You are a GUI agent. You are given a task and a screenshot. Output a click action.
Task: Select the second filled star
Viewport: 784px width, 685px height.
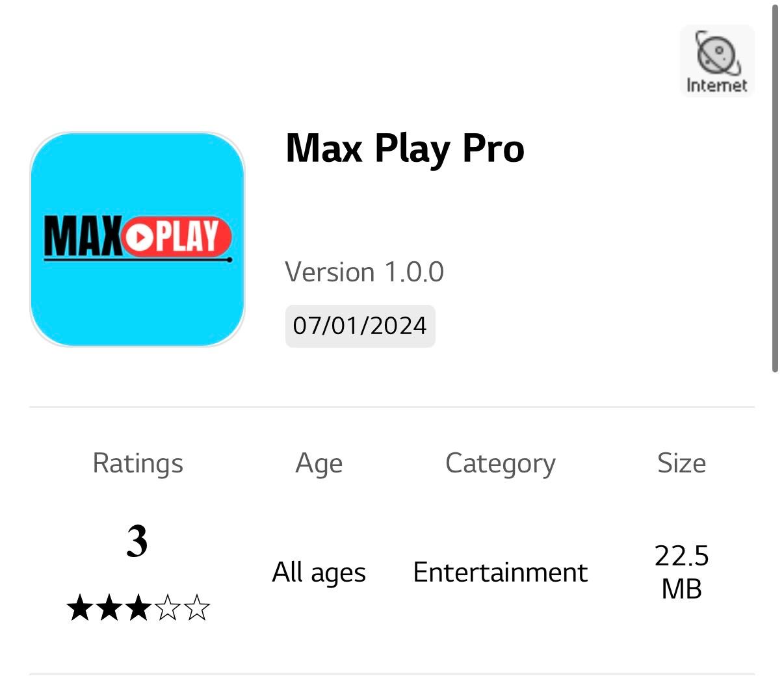109,608
